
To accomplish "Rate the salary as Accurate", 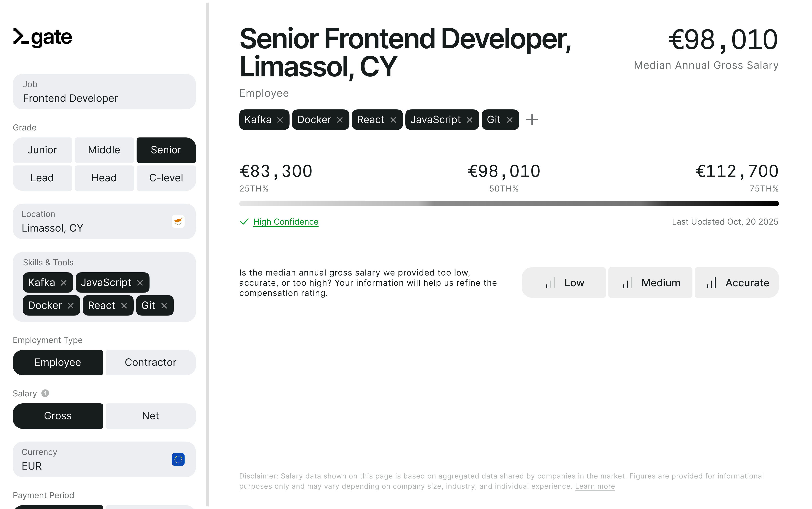I will pyautogui.click(x=737, y=283).
